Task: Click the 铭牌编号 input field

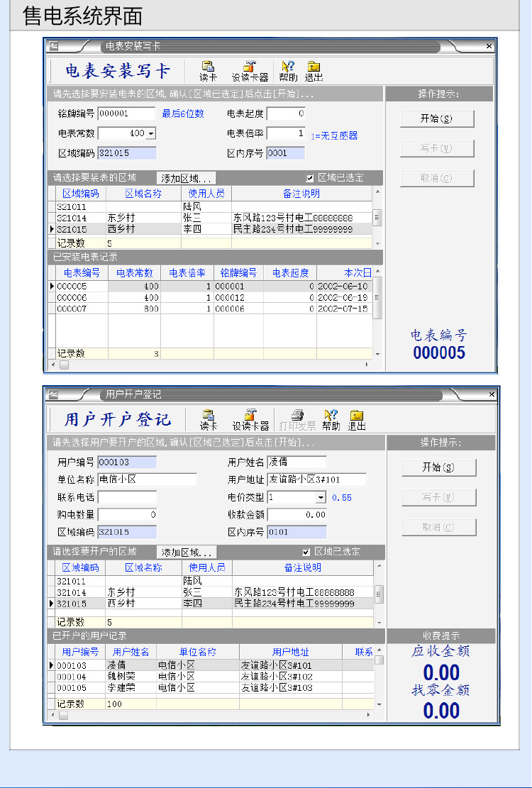Action: (126, 113)
